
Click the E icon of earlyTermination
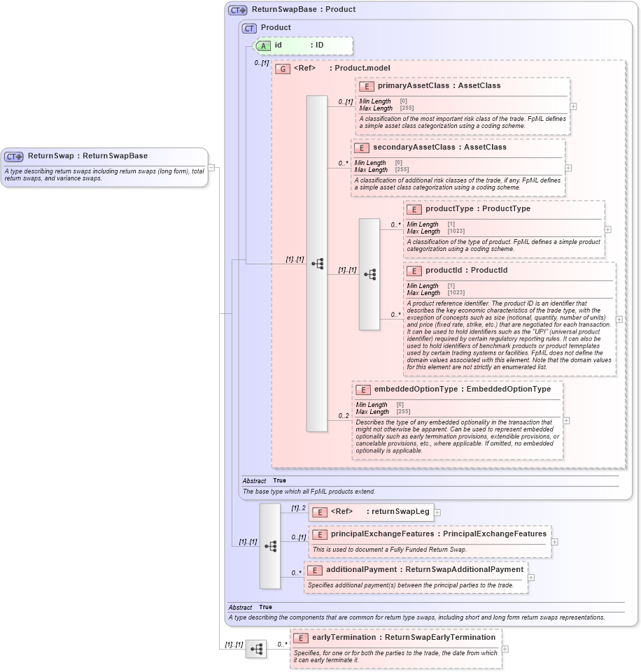click(x=301, y=637)
